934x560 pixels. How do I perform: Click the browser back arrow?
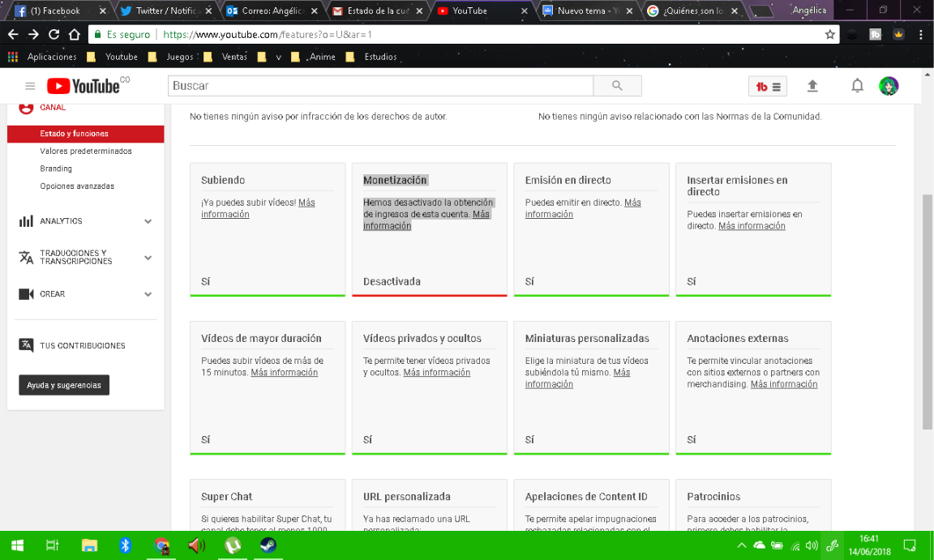coord(13,35)
